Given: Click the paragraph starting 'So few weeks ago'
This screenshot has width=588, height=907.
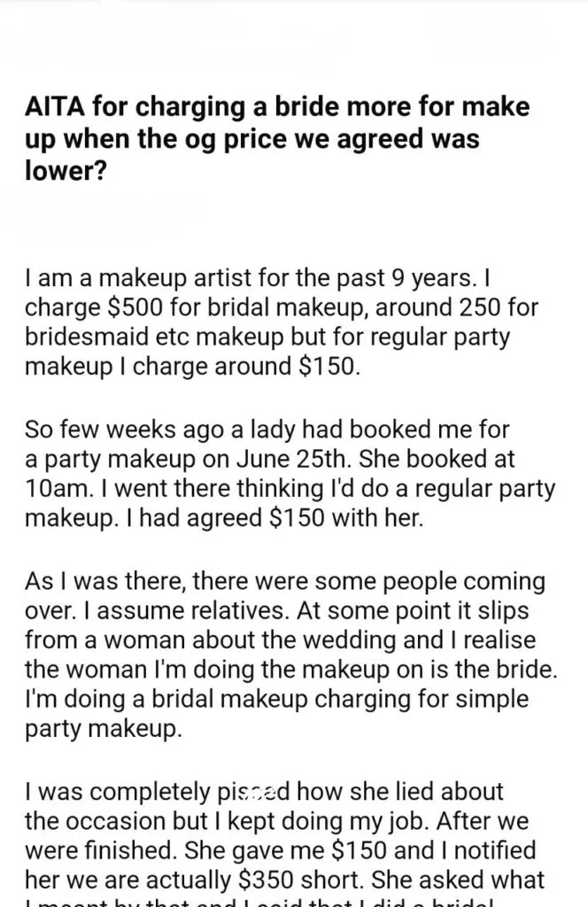Looking at the screenshot, I should 289,474.
